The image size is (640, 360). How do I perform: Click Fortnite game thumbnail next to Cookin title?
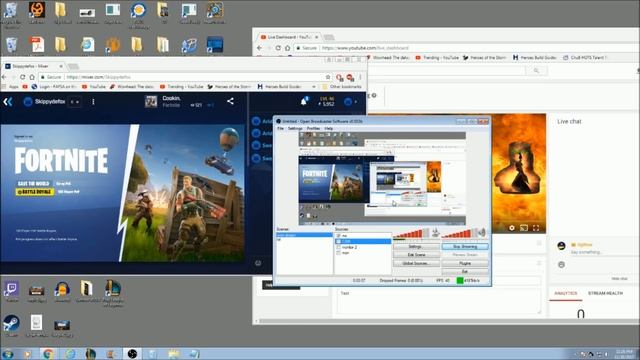pyautogui.click(x=151, y=102)
